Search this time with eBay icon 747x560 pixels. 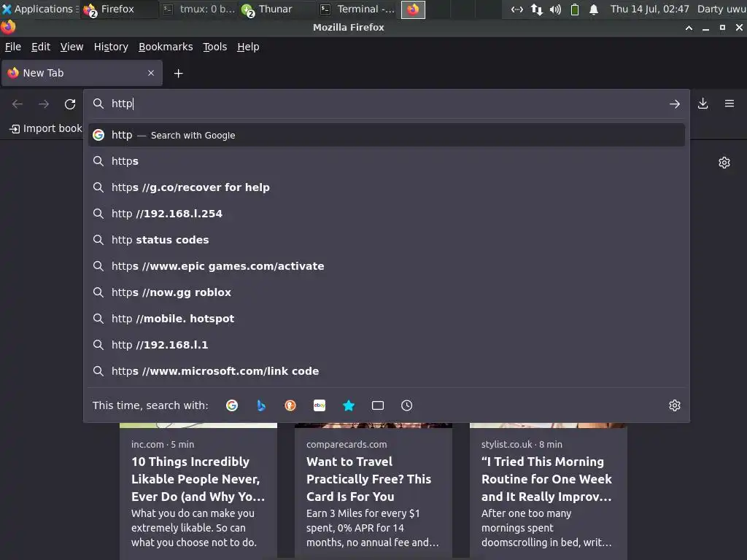320,405
